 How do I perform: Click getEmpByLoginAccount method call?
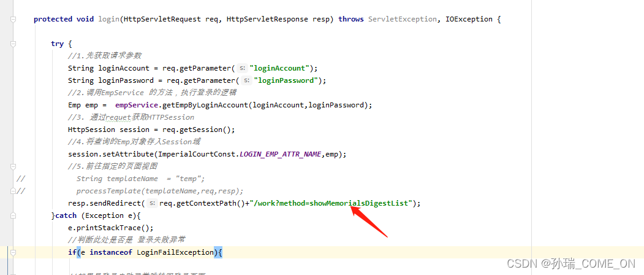[x=205, y=105]
